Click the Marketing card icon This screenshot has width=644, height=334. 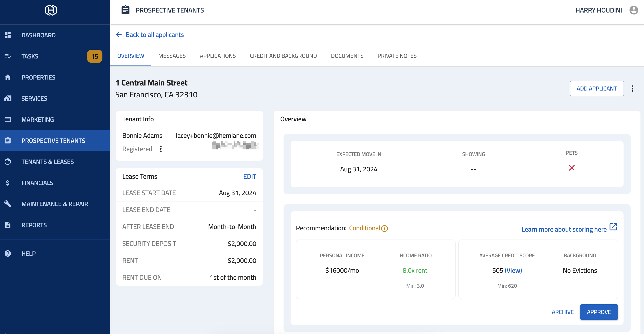(8, 120)
